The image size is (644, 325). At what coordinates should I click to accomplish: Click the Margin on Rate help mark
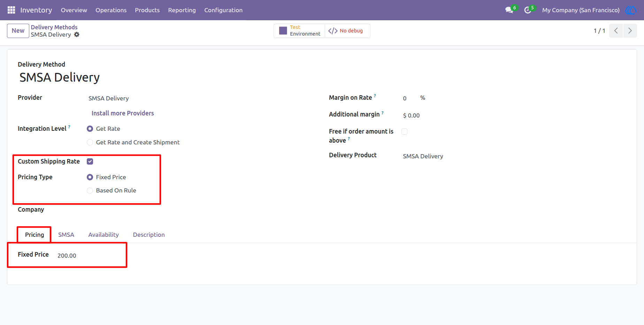coord(375,96)
